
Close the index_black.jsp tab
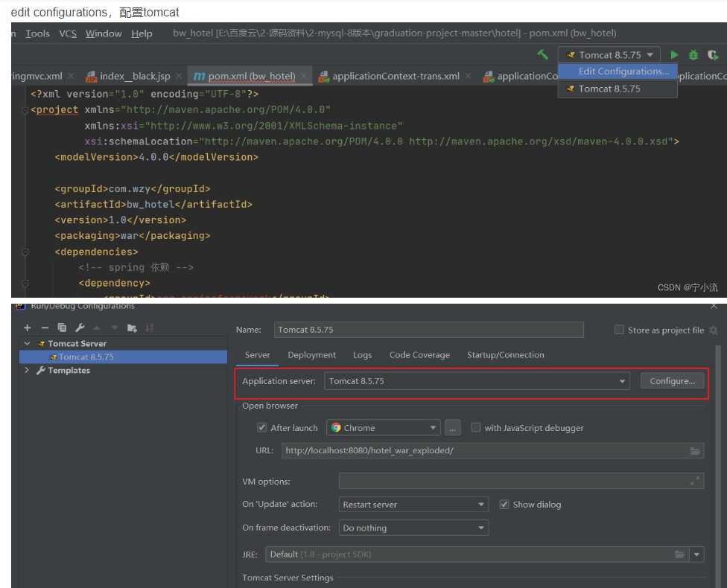click(x=179, y=75)
